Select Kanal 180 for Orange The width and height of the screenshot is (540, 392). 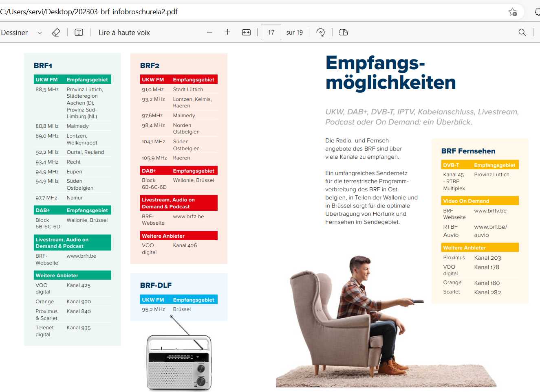487,283
